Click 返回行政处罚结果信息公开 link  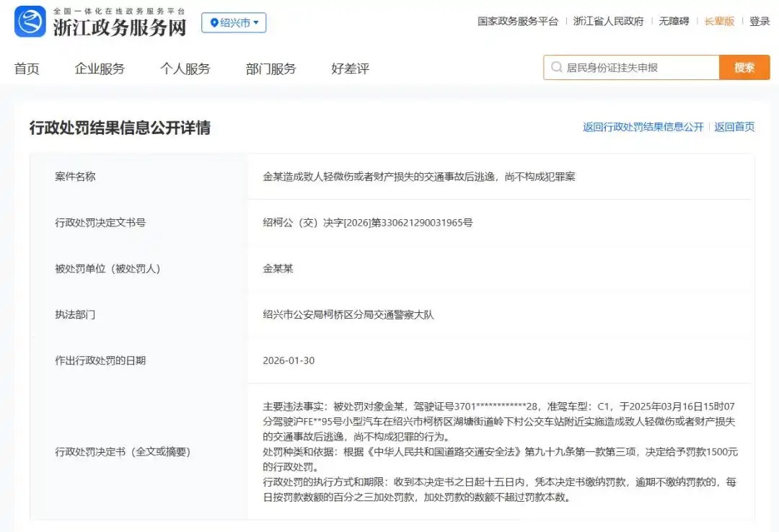[x=643, y=127]
